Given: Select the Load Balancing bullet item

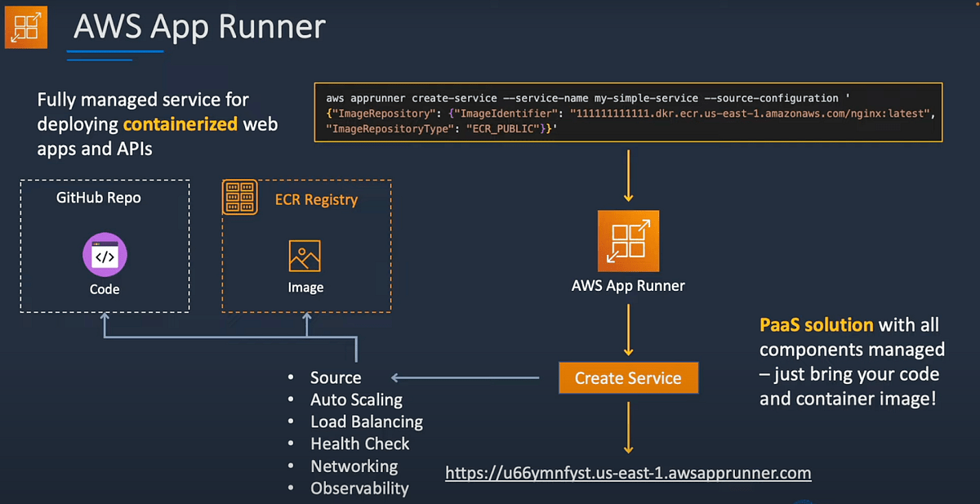Looking at the screenshot, I should [x=366, y=421].
